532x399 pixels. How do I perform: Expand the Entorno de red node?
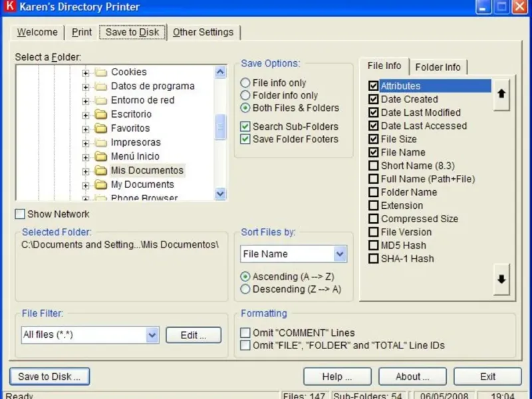point(86,101)
